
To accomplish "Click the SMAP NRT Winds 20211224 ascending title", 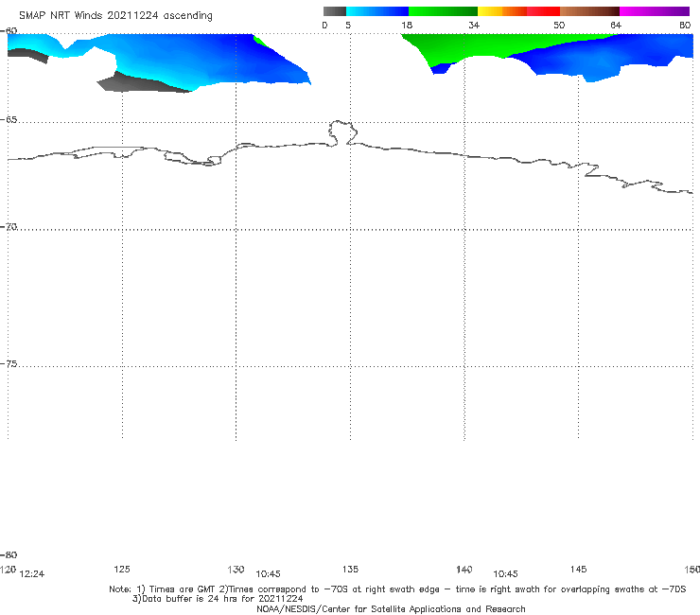I will (x=115, y=16).
